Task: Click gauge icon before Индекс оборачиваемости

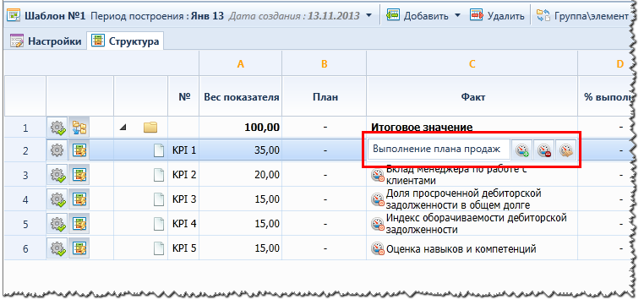Action: point(378,224)
